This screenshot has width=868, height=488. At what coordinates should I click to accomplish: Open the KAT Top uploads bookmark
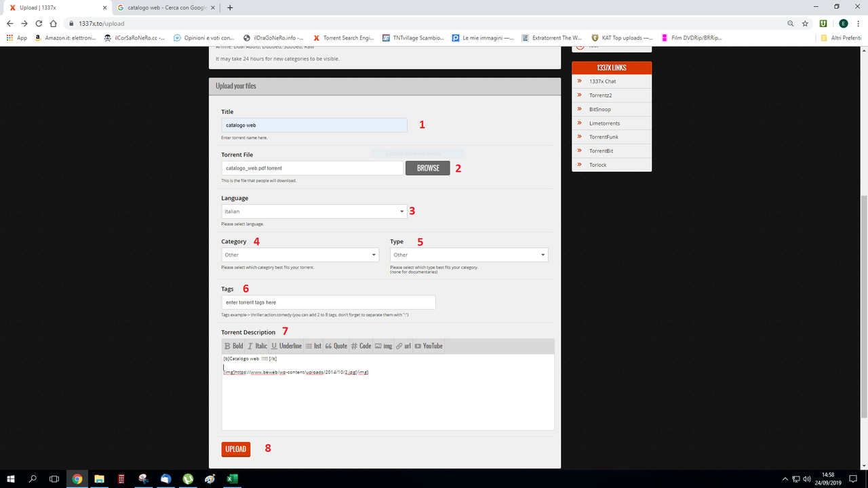[622, 38]
